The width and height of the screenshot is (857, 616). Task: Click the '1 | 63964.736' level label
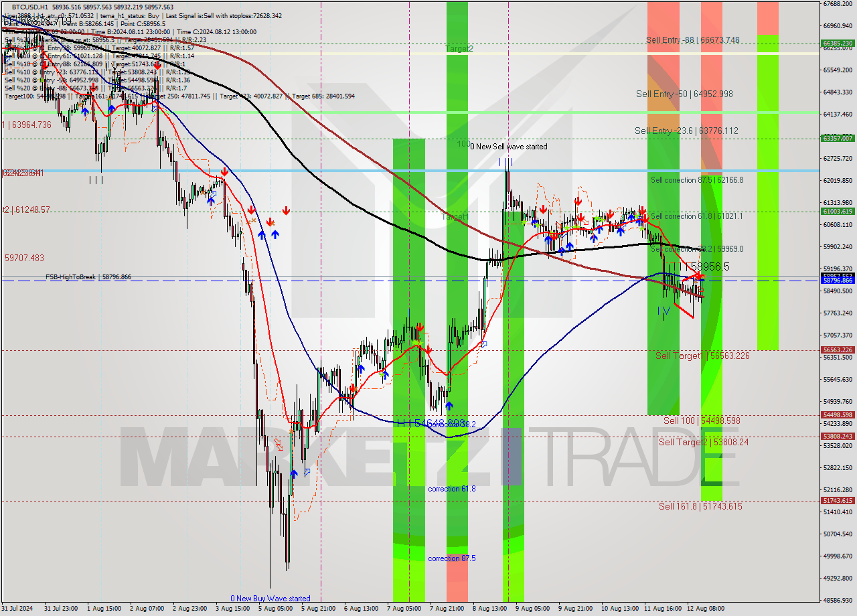(x=27, y=125)
